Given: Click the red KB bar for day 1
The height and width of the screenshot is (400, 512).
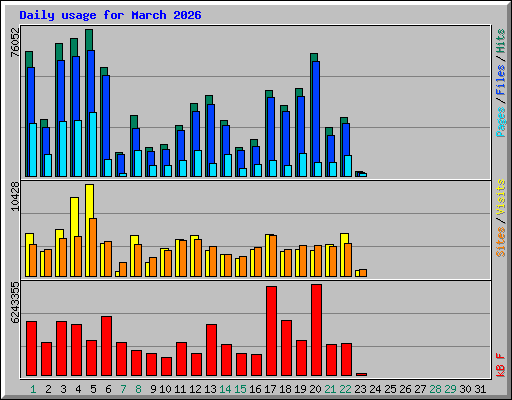Looking at the screenshot, I should tap(31, 349).
